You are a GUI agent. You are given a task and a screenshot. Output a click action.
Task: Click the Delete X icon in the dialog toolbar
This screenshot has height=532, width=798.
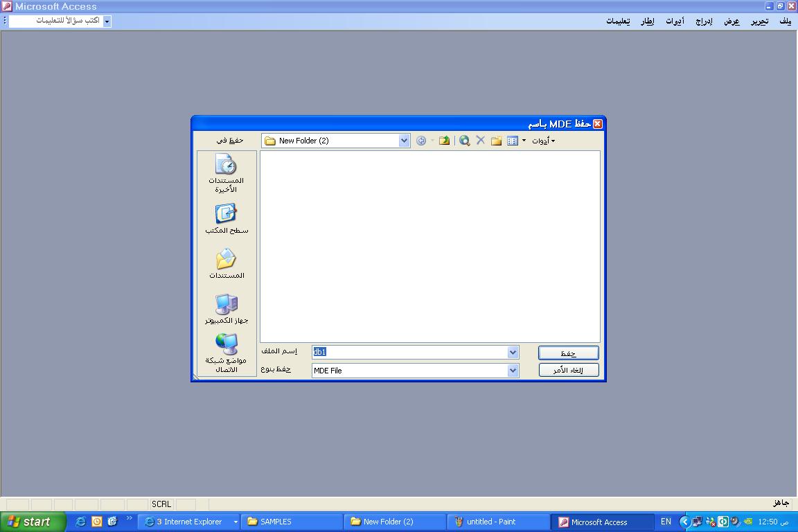coord(480,141)
